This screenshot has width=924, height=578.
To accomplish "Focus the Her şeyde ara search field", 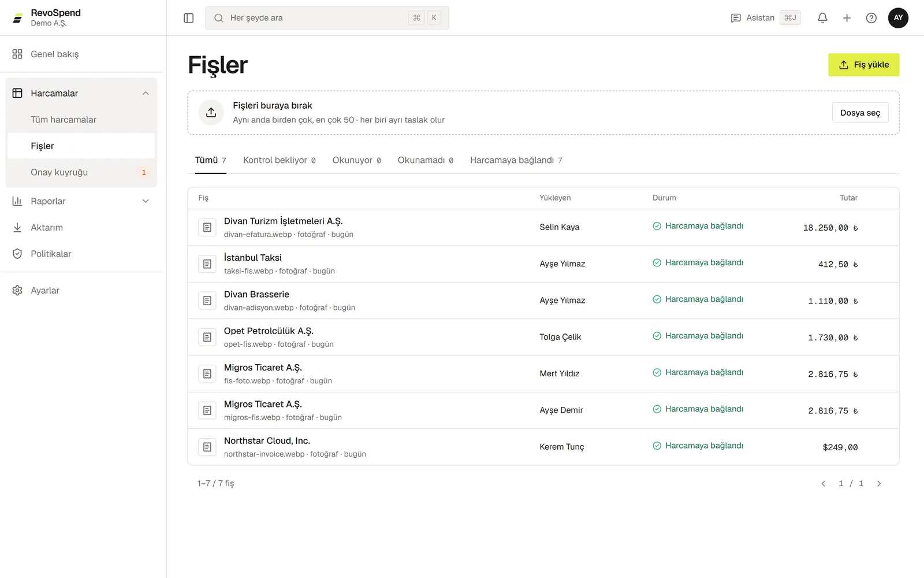I will pyautogui.click(x=327, y=18).
